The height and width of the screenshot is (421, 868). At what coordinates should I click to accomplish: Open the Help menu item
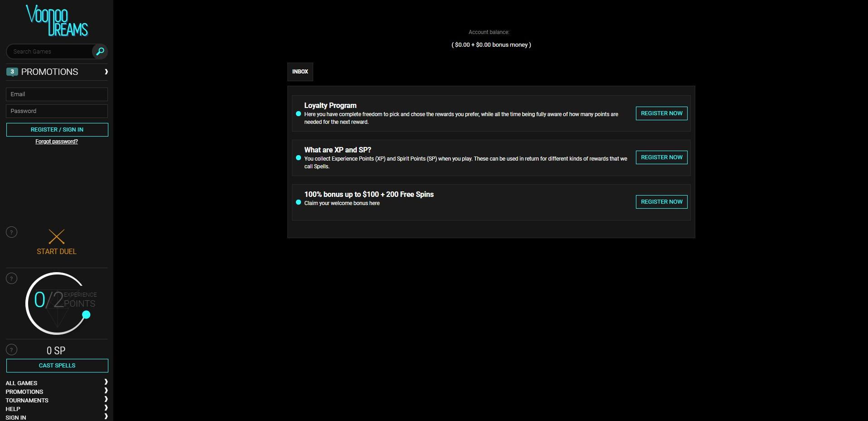point(13,409)
